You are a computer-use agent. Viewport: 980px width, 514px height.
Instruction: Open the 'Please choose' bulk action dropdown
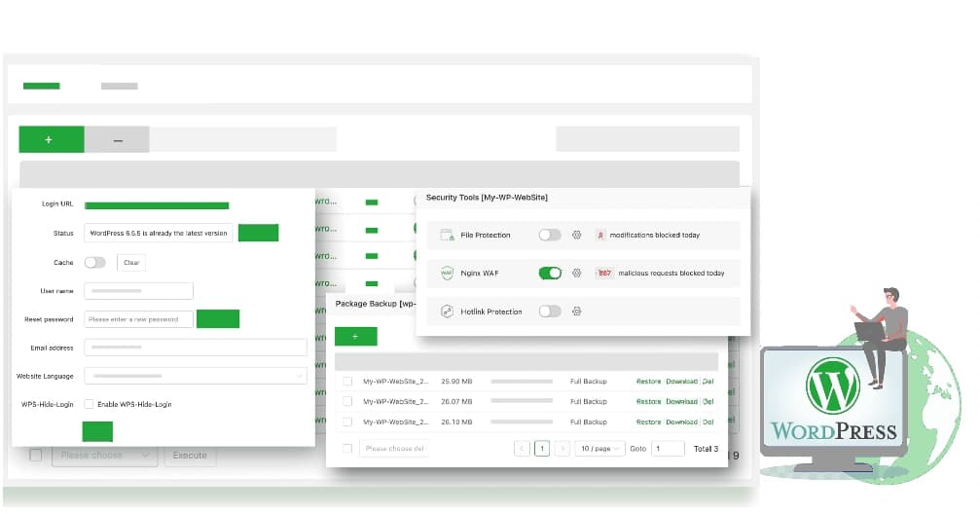point(104,455)
